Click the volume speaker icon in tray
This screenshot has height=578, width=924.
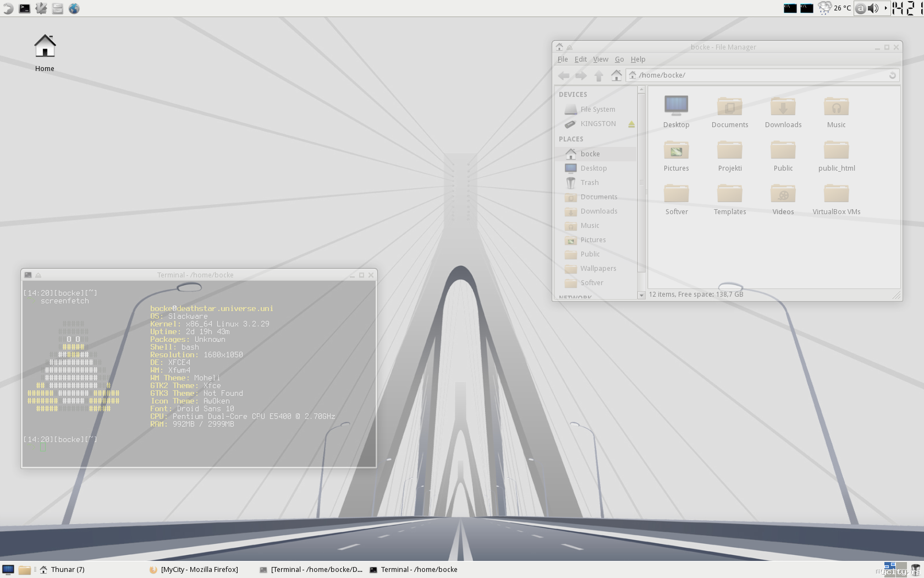[x=873, y=8]
